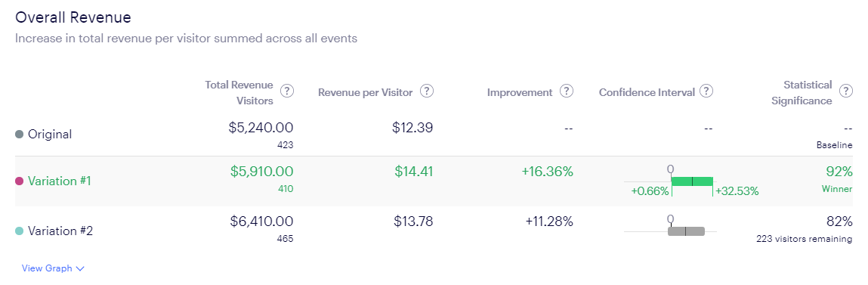868x285 pixels.
Task: Click the teal Variation #2 color dot
Action: [x=20, y=231]
